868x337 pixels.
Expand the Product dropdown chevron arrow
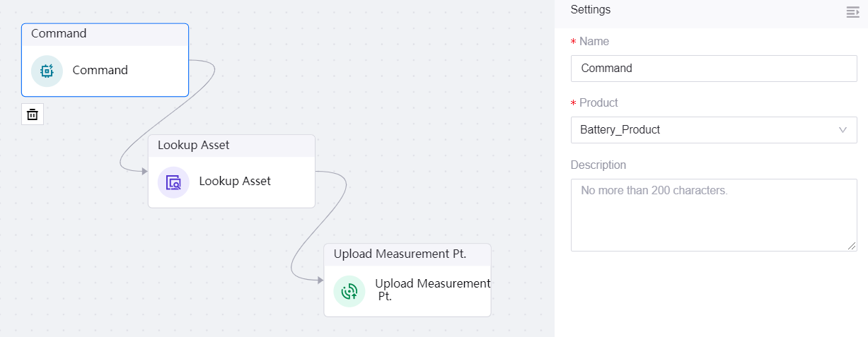(843, 130)
